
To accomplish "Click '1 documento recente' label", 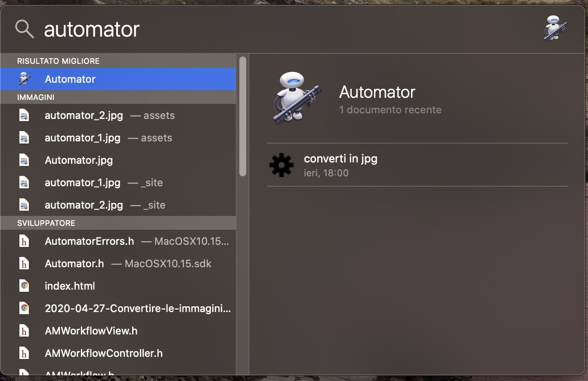I will pyautogui.click(x=390, y=110).
